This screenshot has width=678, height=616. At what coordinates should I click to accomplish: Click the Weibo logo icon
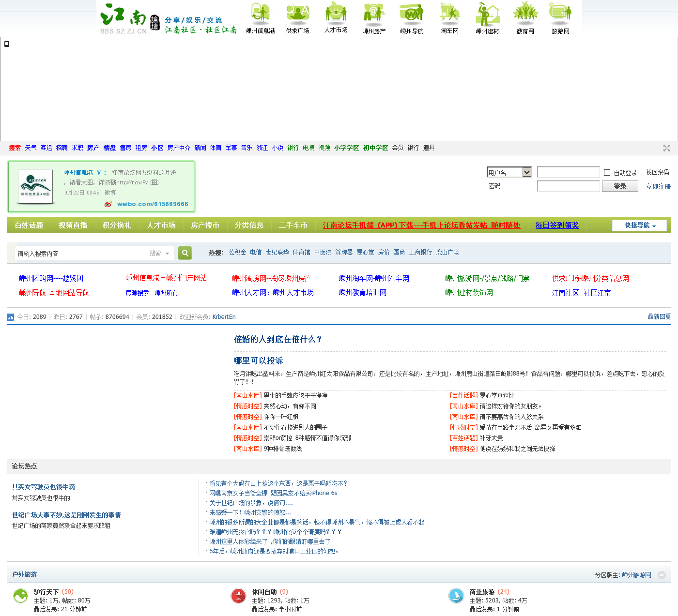coord(108,204)
